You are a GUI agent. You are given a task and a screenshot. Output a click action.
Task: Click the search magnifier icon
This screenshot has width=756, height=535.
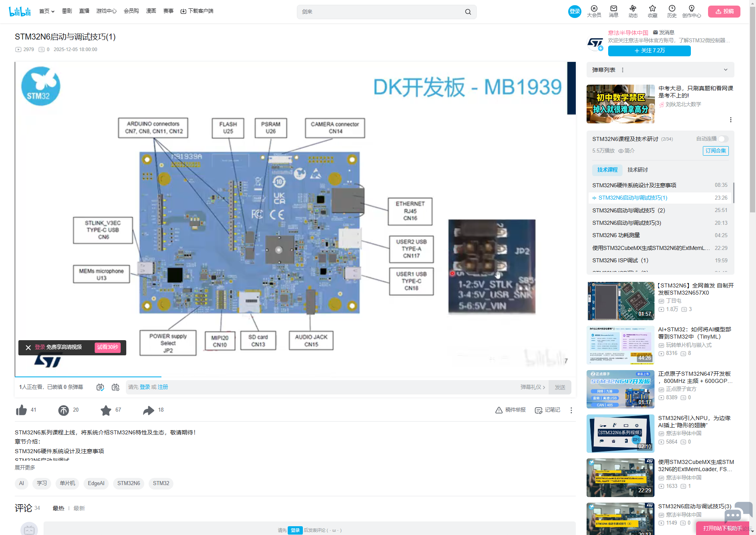(x=468, y=12)
